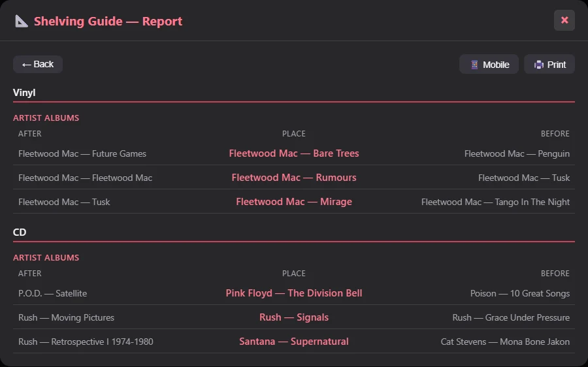Select Fleetwood Mac — Fleetwood Mac cell
This screenshot has height=367, width=588.
pyautogui.click(x=85, y=178)
